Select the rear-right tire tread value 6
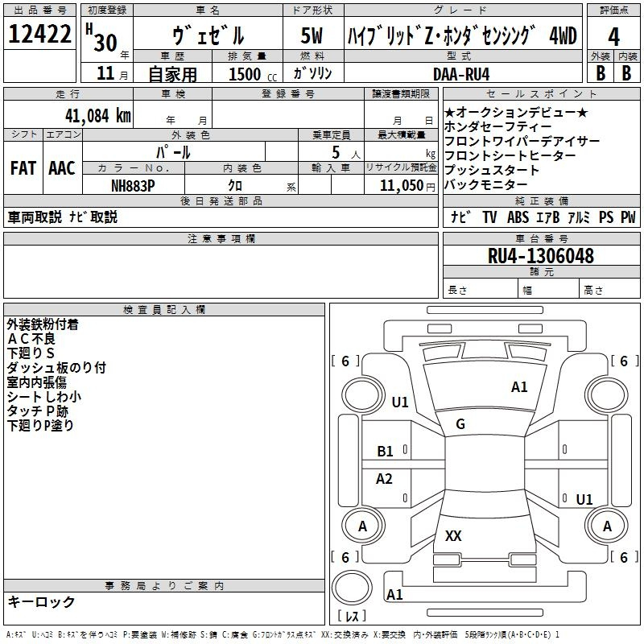This screenshot has width=644, height=644. (624, 557)
